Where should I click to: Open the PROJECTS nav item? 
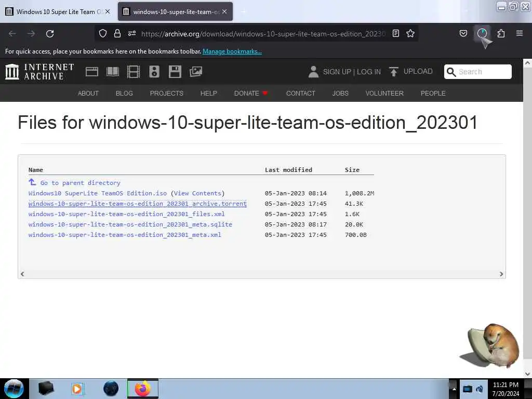[x=167, y=94]
